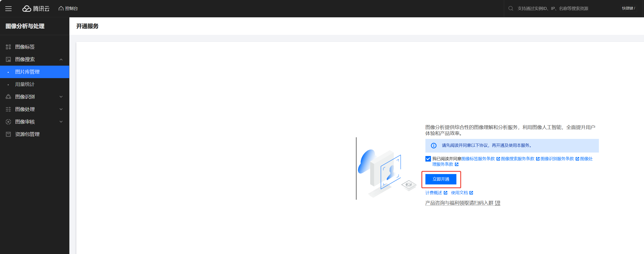Select 图片库管理 submenu item
Image resolution: width=644 pixels, height=254 pixels.
(x=34, y=72)
